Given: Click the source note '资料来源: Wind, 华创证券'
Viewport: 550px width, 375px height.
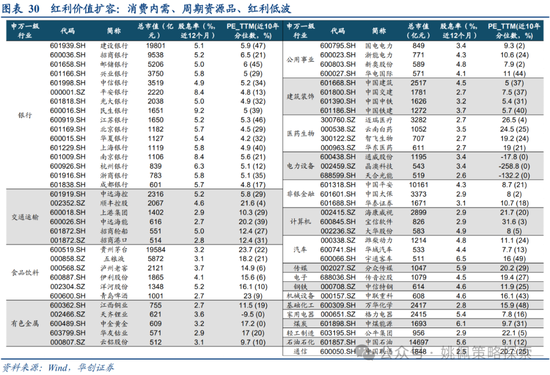Looking at the screenshot, I should point(58,367).
